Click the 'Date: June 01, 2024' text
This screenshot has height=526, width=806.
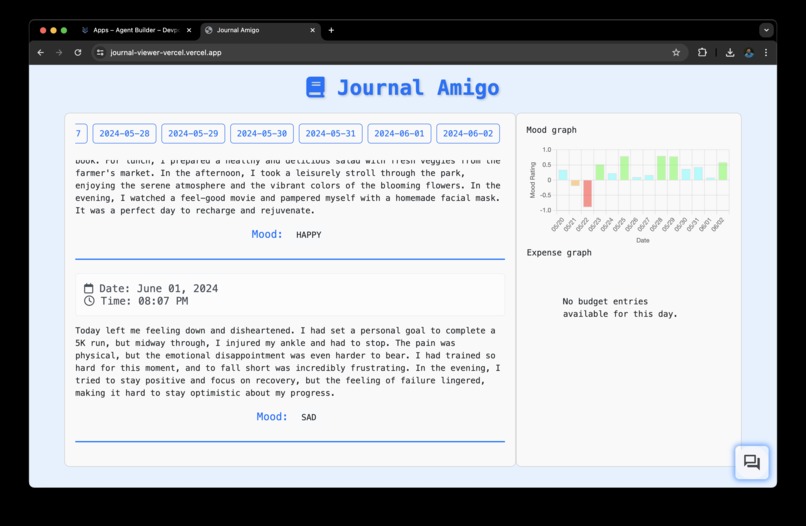(158, 288)
